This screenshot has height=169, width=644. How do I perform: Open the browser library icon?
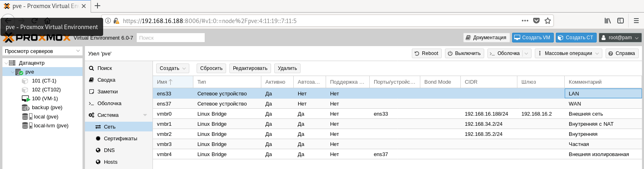[x=608, y=21]
